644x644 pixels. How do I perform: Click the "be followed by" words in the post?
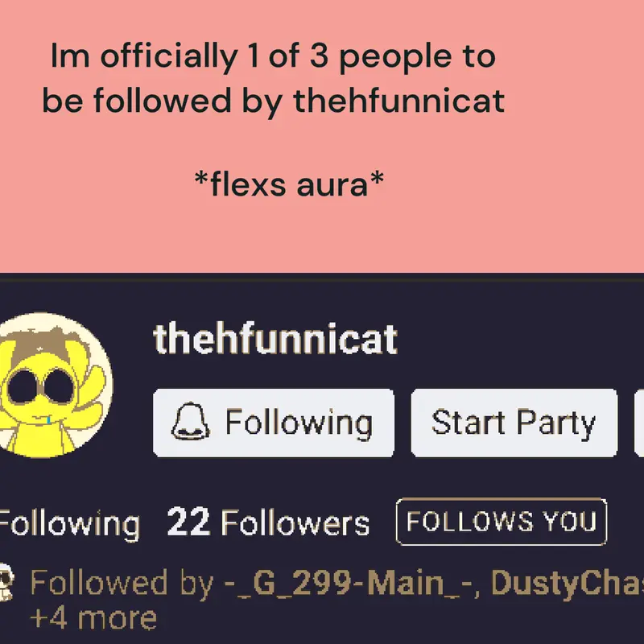point(163,101)
